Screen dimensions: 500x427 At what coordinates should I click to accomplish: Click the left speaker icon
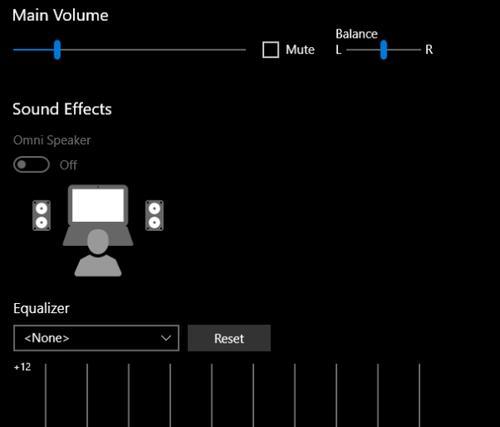pyautogui.click(x=41, y=215)
